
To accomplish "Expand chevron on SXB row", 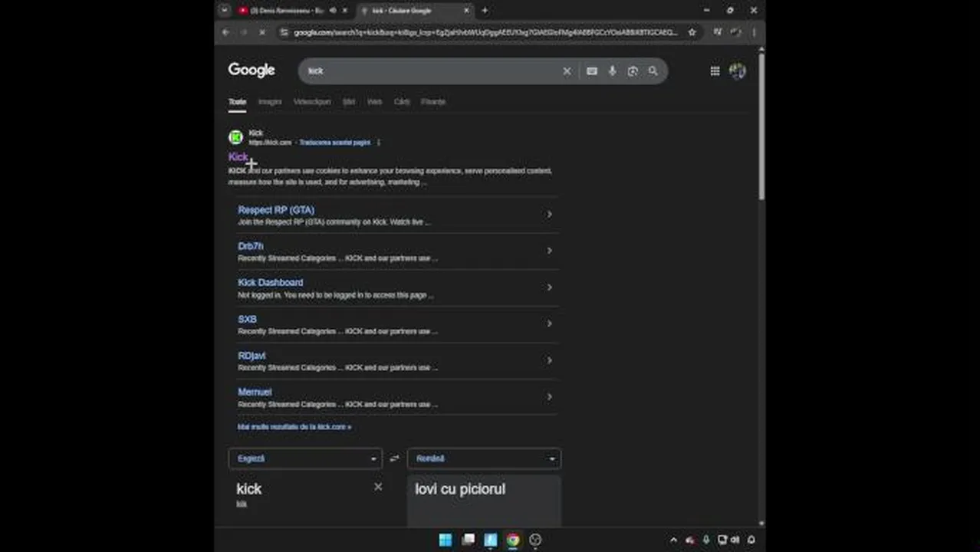I will [x=549, y=324].
